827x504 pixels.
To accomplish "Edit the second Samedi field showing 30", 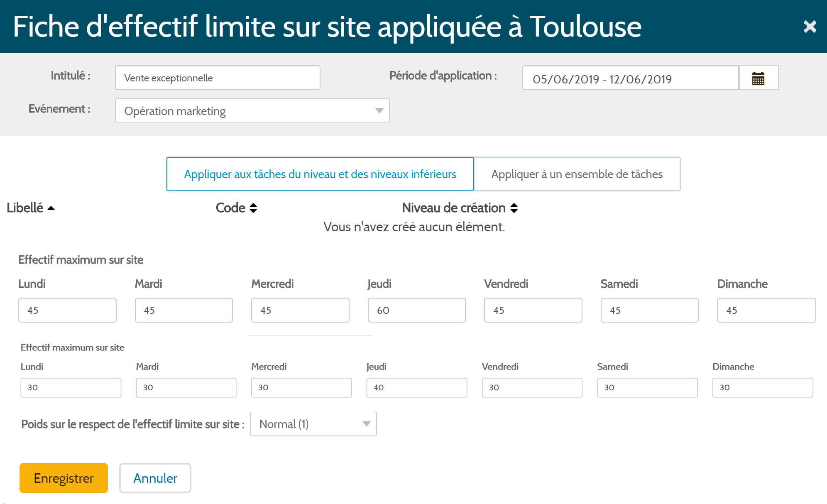I will tap(648, 387).
